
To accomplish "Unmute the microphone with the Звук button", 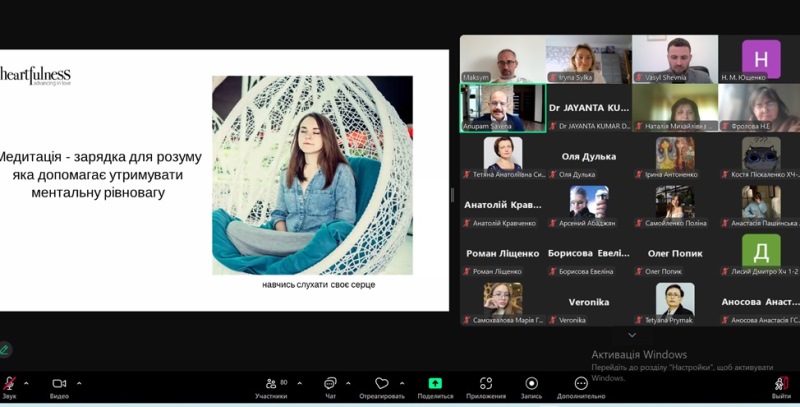I will (10, 385).
